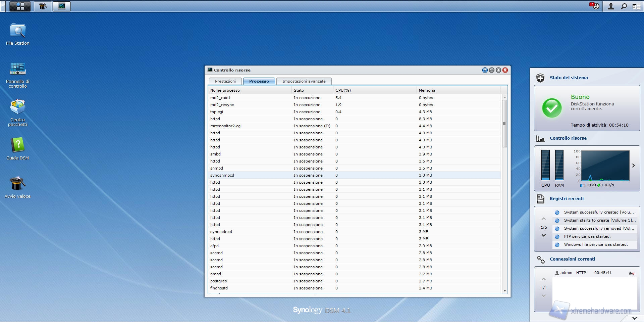Show next page of Registri recenti
Image resolution: width=644 pixels, height=322 pixels.
pos(544,235)
